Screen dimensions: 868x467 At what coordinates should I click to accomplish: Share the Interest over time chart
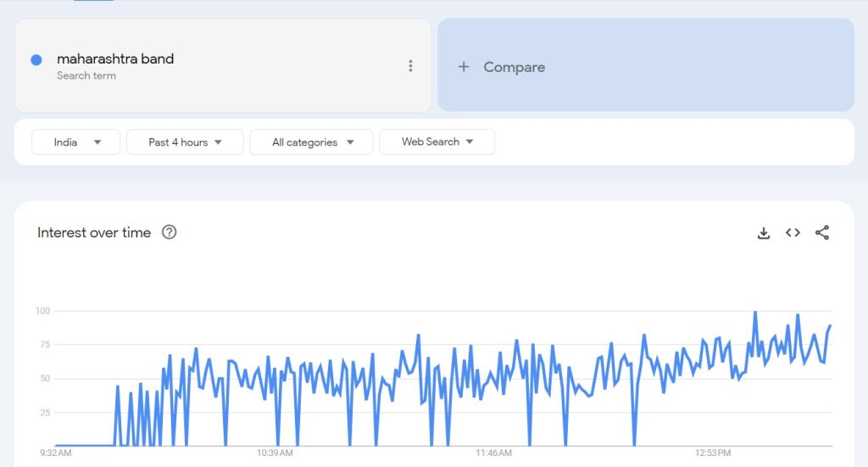pos(821,233)
